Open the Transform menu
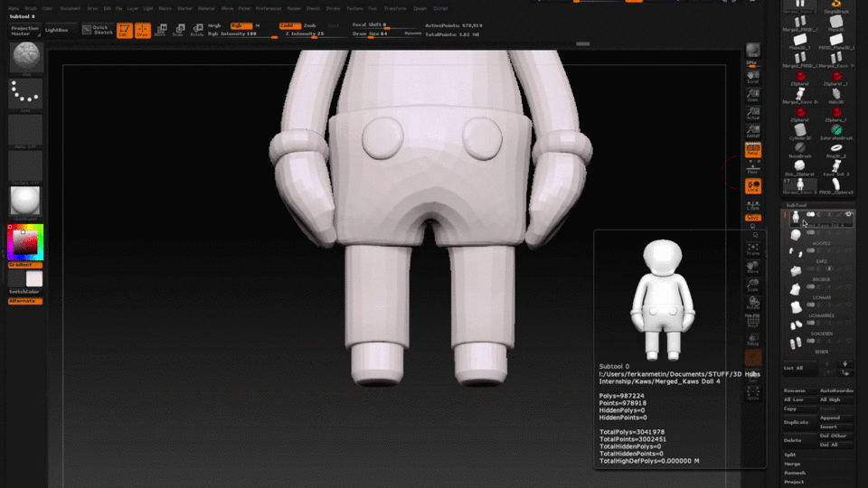Viewport: 868px width, 488px height. (395, 8)
